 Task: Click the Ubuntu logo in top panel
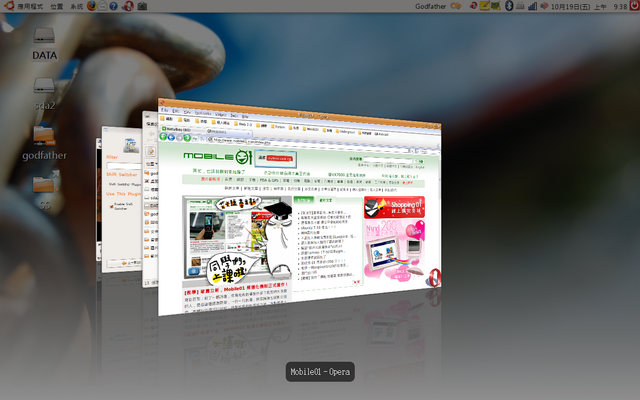click(x=9, y=6)
